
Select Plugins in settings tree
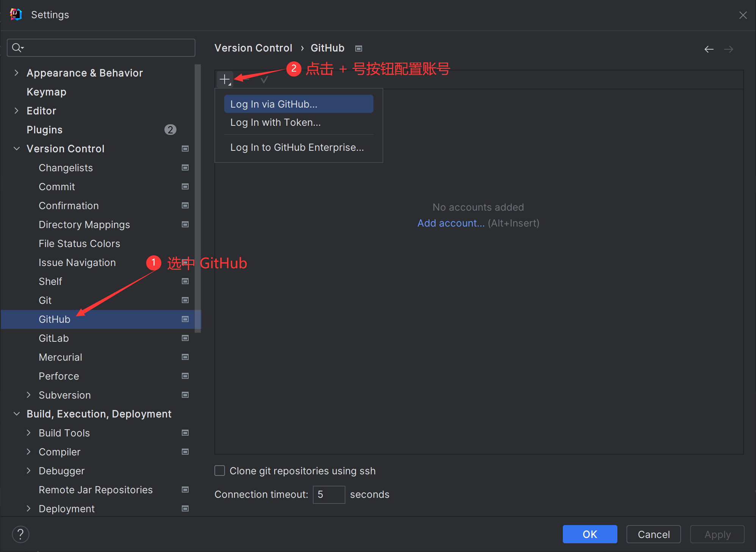pos(44,130)
